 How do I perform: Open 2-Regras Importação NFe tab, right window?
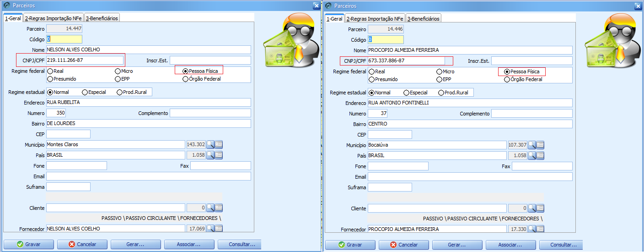376,18
